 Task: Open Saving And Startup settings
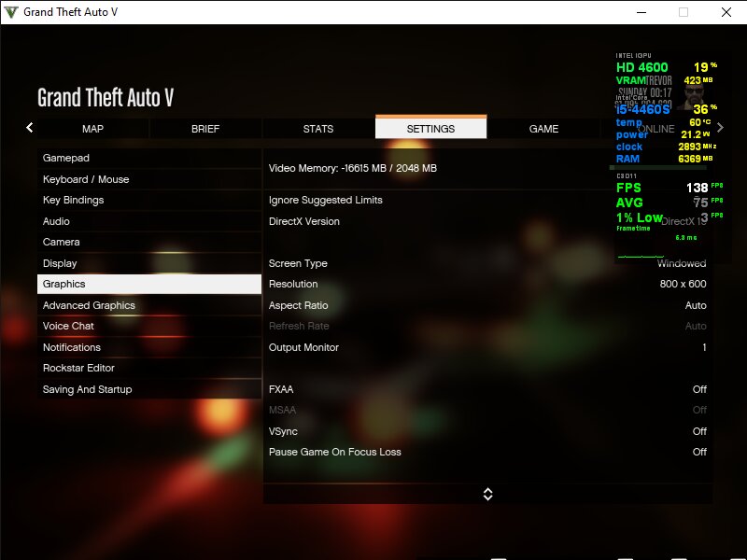pos(149,389)
